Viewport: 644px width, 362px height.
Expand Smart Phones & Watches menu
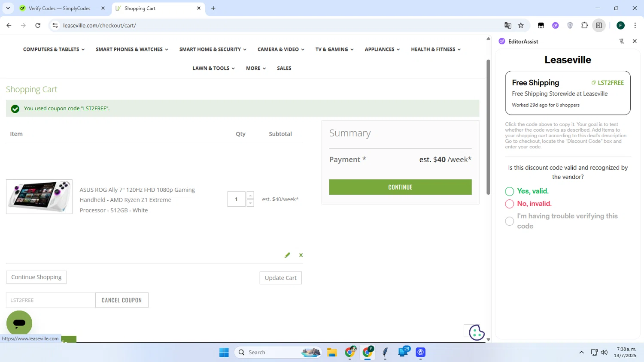132,49
